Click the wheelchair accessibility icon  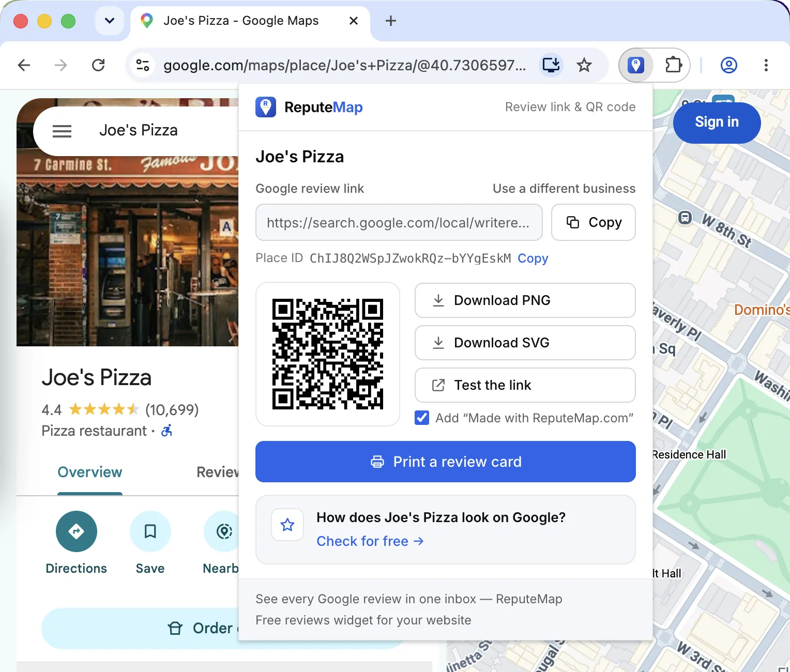[166, 430]
